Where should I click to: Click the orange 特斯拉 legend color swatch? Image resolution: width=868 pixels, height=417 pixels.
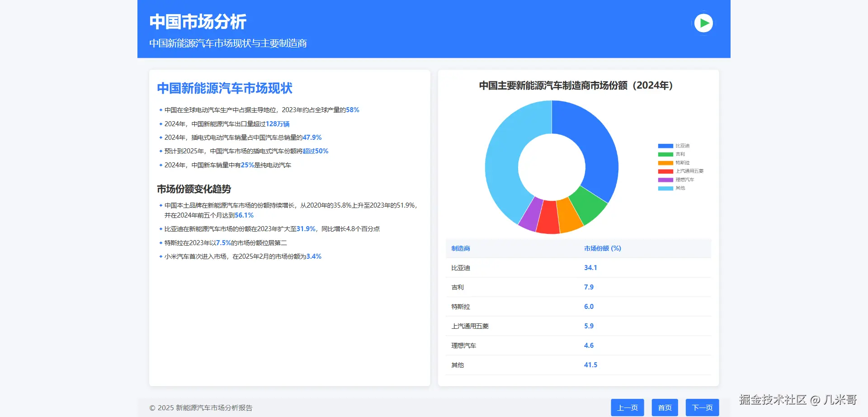click(x=665, y=163)
